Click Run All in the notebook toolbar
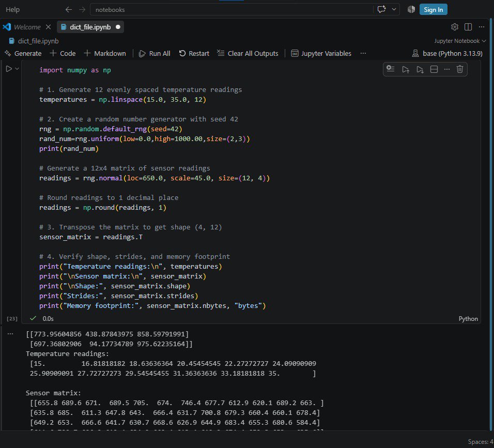This screenshot has height=448, width=494. click(155, 54)
